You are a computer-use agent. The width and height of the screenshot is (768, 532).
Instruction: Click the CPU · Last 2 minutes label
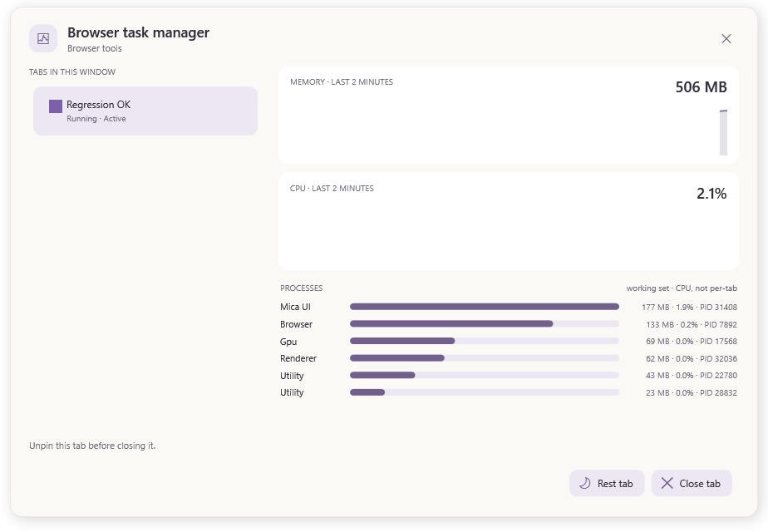[332, 188]
